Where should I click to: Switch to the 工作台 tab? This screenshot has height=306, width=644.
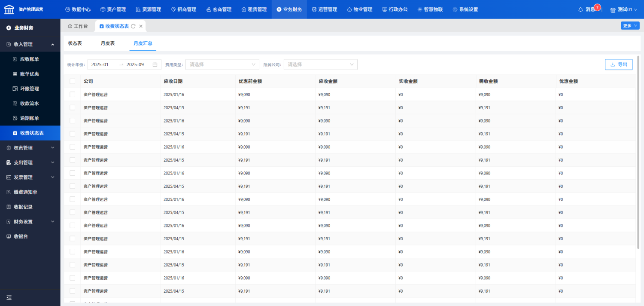[78, 26]
